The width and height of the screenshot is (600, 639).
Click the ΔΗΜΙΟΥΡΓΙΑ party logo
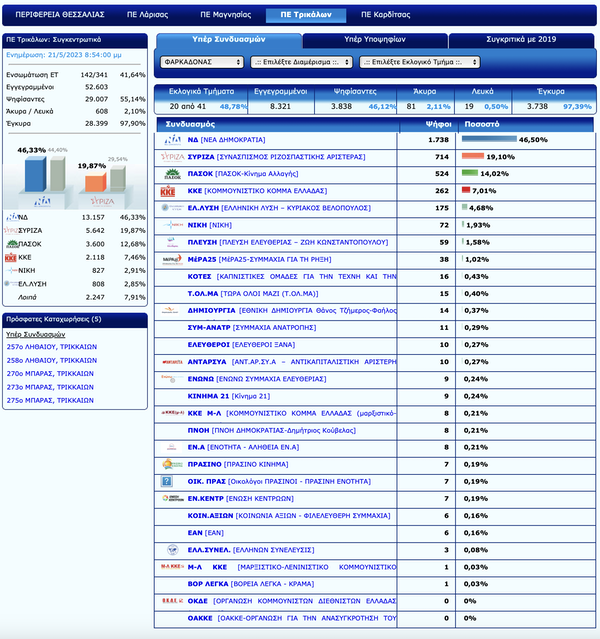pos(170,311)
